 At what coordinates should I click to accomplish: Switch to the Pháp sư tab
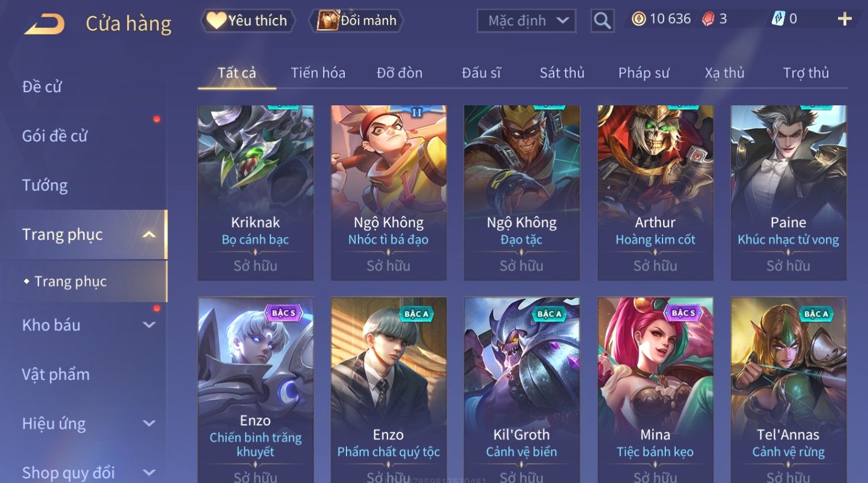[644, 73]
